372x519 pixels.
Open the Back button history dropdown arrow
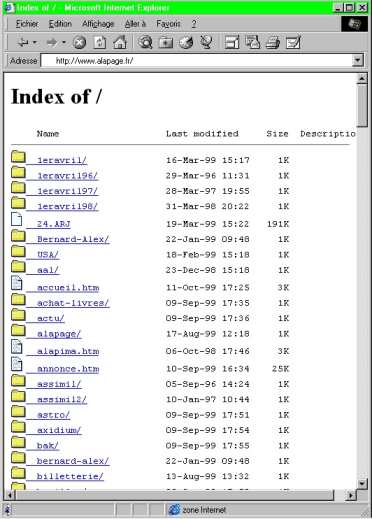(34, 43)
